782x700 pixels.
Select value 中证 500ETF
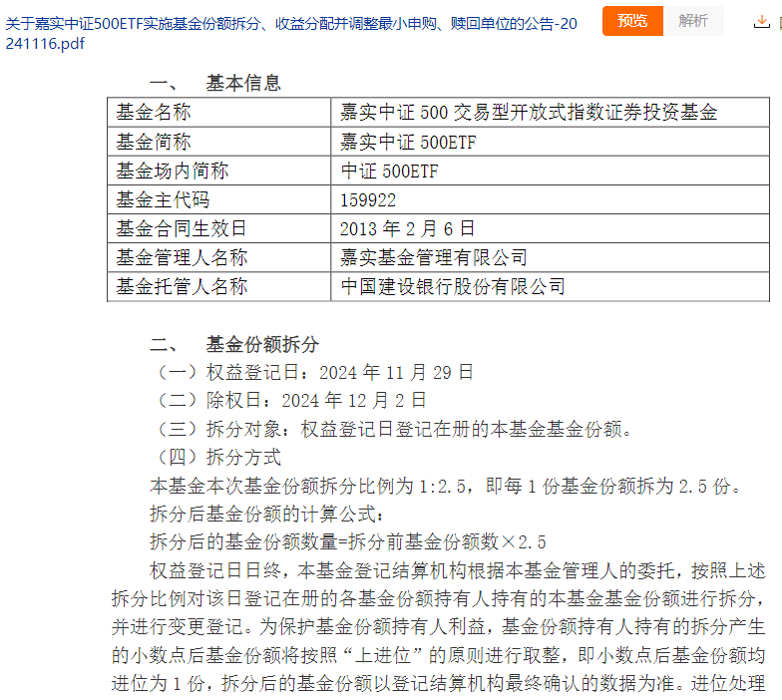[389, 172]
